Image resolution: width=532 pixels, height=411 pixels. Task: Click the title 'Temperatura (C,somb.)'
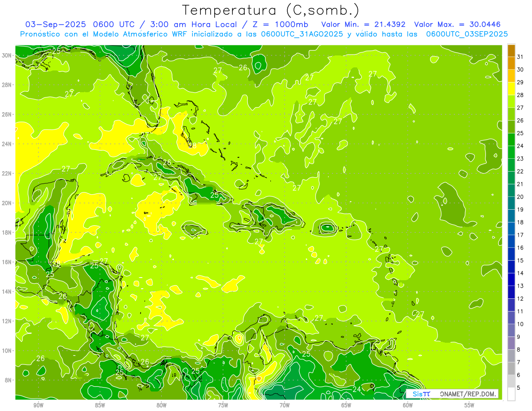[271, 10]
